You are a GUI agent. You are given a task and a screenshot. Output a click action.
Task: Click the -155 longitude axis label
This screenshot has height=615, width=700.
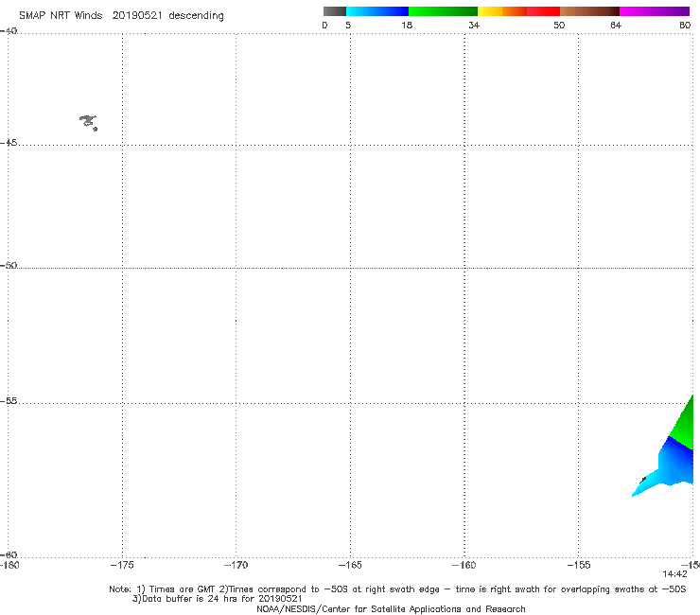[x=579, y=565]
